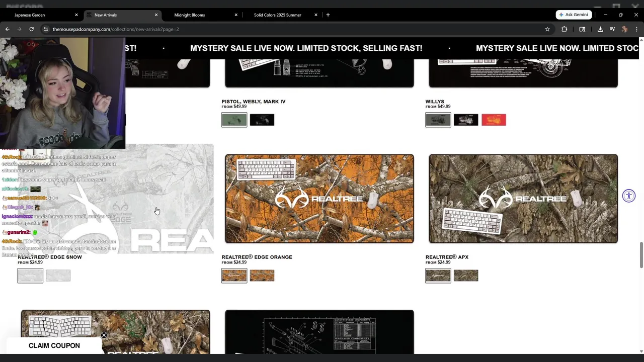Open the Willys product title link
The image size is (644, 362).
[x=435, y=102]
